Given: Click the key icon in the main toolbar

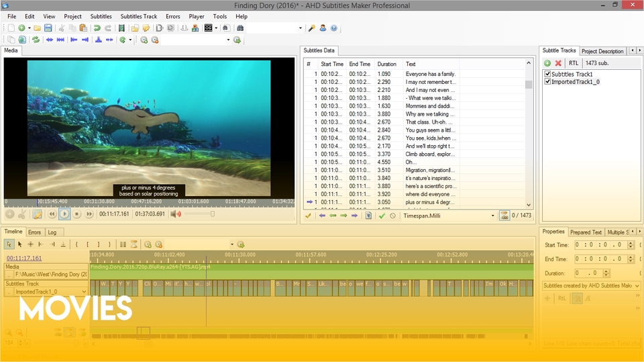Looking at the screenshot, I should 312,28.
